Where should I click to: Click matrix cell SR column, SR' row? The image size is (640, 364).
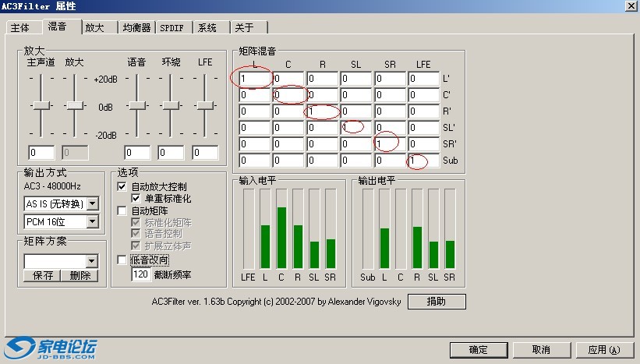[x=391, y=144]
